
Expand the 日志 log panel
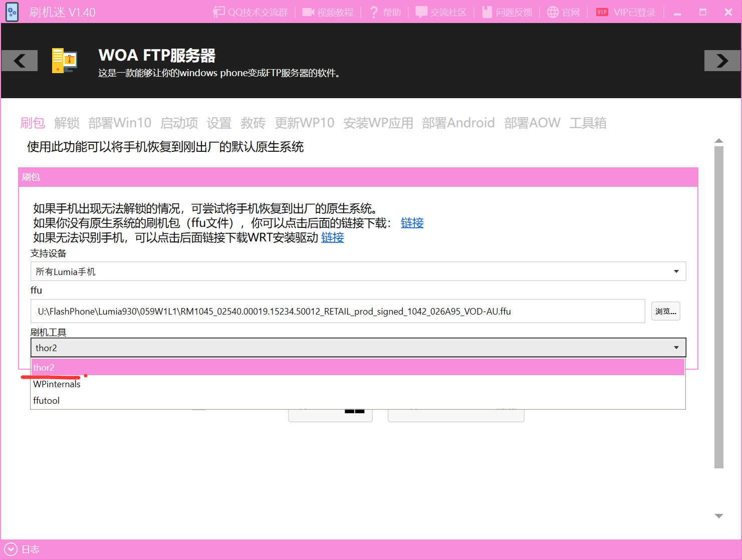(11, 549)
